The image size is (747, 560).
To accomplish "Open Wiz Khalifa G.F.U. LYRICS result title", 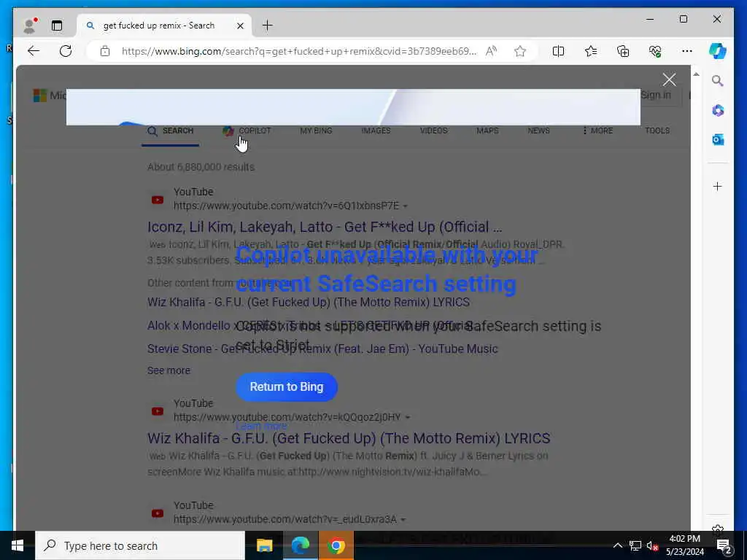I will (349, 438).
